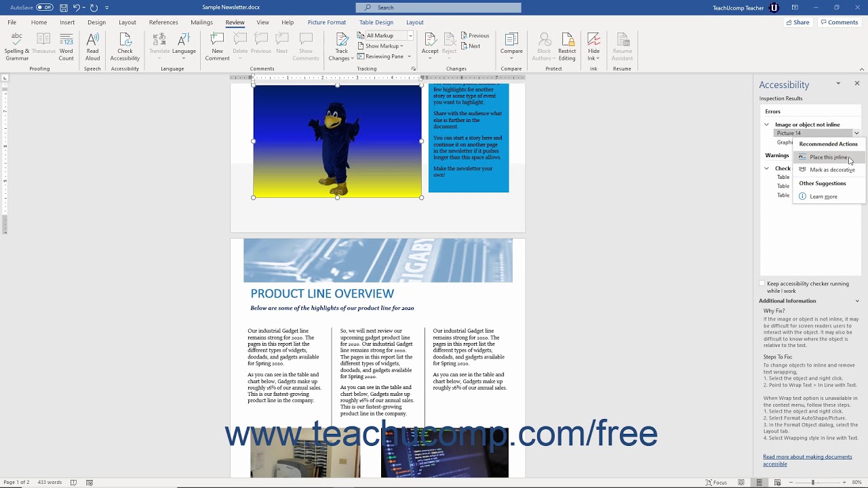Redo the last action
This screenshot has width=868, height=488.
94,7
